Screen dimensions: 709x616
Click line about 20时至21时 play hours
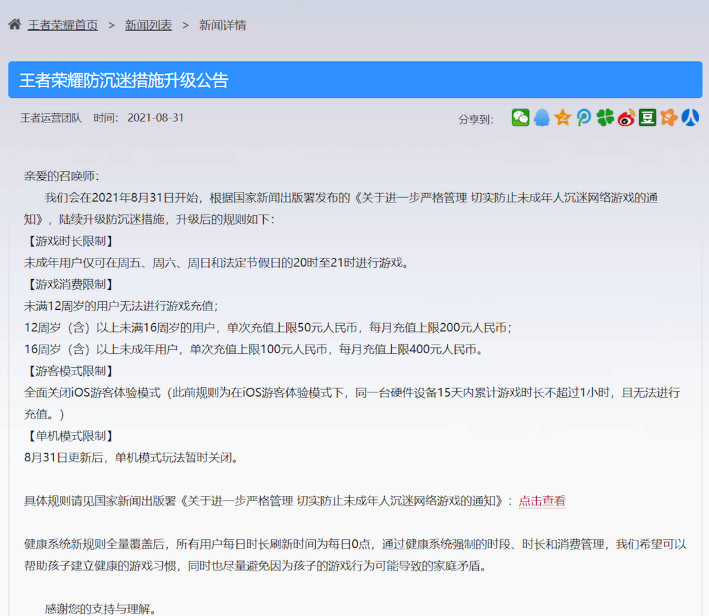click(x=217, y=263)
